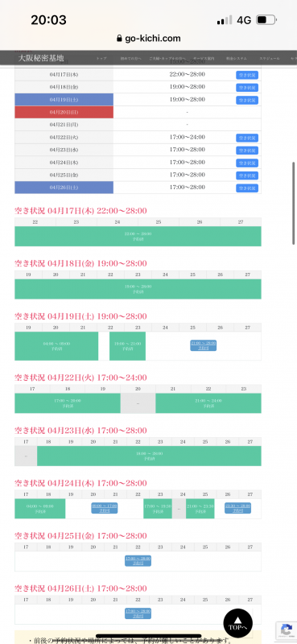The image size is (297, 644).
Task: Open 空き状況 for 04月22日(火)
Action: coord(247,138)
